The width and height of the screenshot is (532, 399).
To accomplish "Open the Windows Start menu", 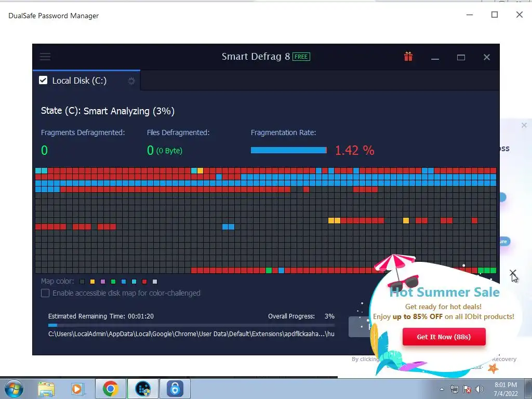I will (x=14, y=389).
